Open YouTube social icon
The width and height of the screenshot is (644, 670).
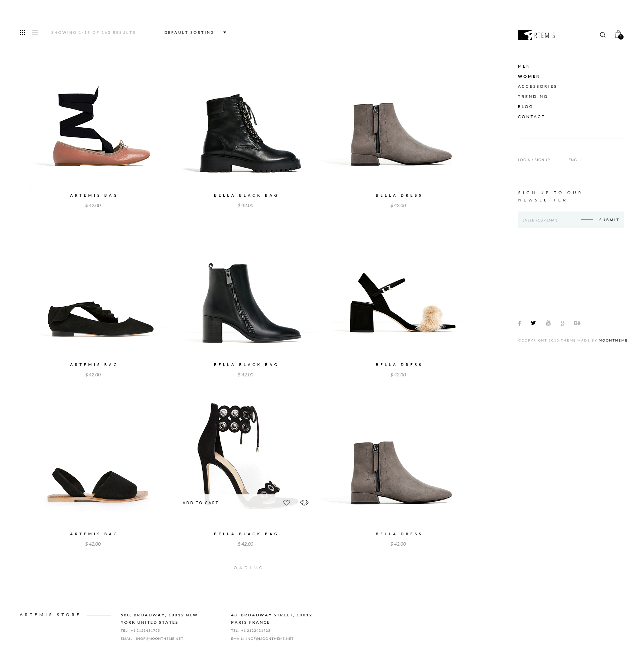548,323
